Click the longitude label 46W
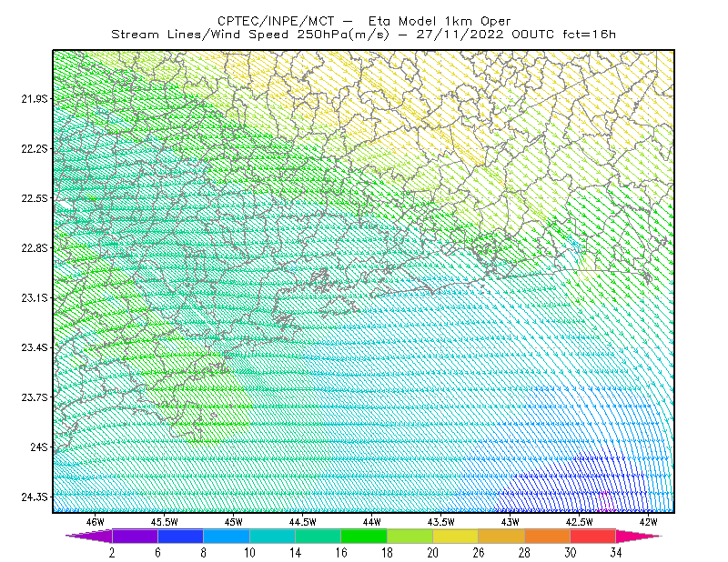 pyautogui.click(x=96, y=522)
